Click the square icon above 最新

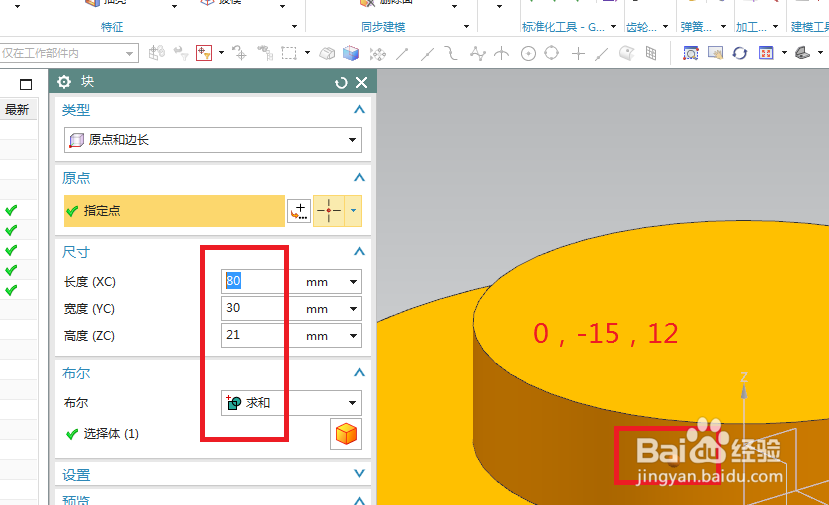[26, 84]
